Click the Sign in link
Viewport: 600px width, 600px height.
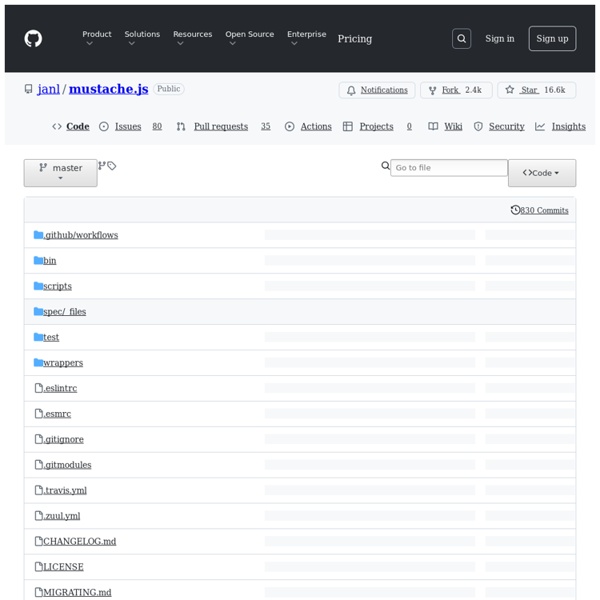pos(500,39)
